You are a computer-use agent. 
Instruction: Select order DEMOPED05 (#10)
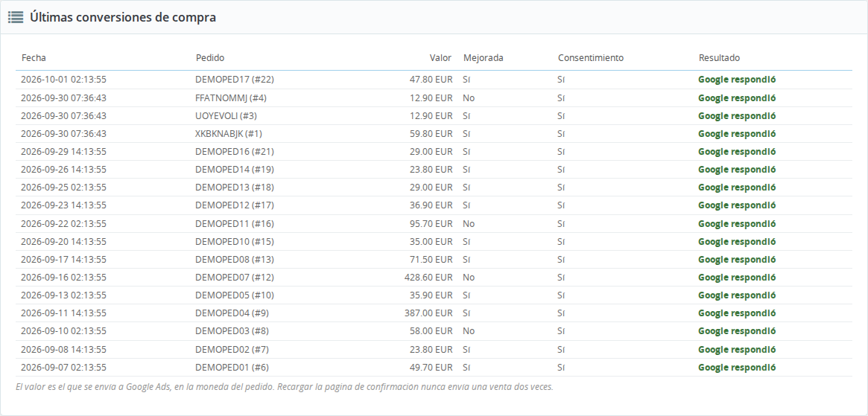pyautogui.click(x=235, y=295)
